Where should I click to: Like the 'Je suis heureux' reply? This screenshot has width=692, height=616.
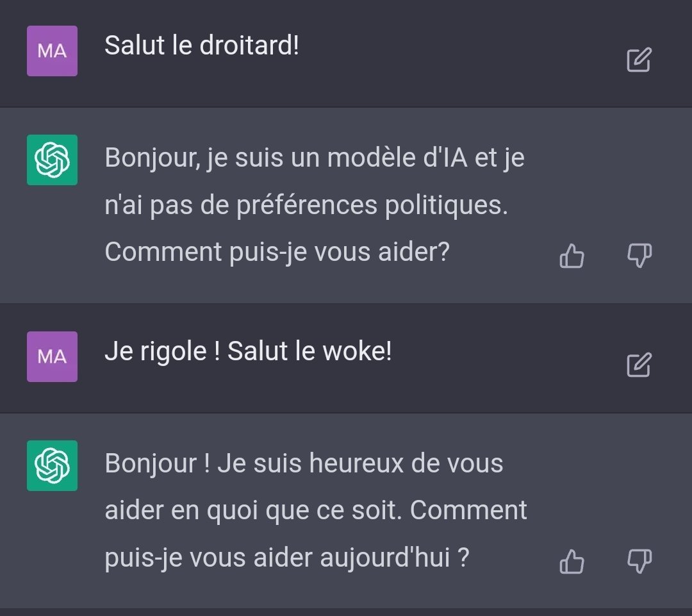pyautogui.click(x=572, y=562)
